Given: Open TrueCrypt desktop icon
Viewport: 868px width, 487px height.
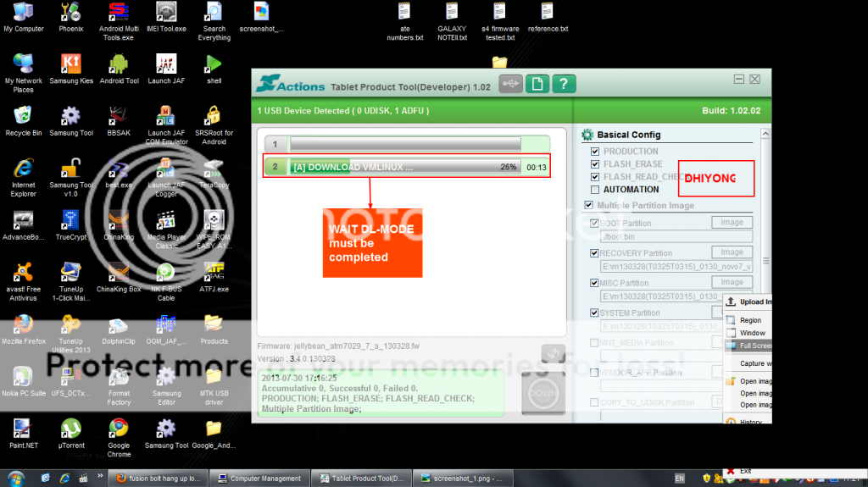Looking at the screenshot, I should pyautogui.click(x=71, y=226).
